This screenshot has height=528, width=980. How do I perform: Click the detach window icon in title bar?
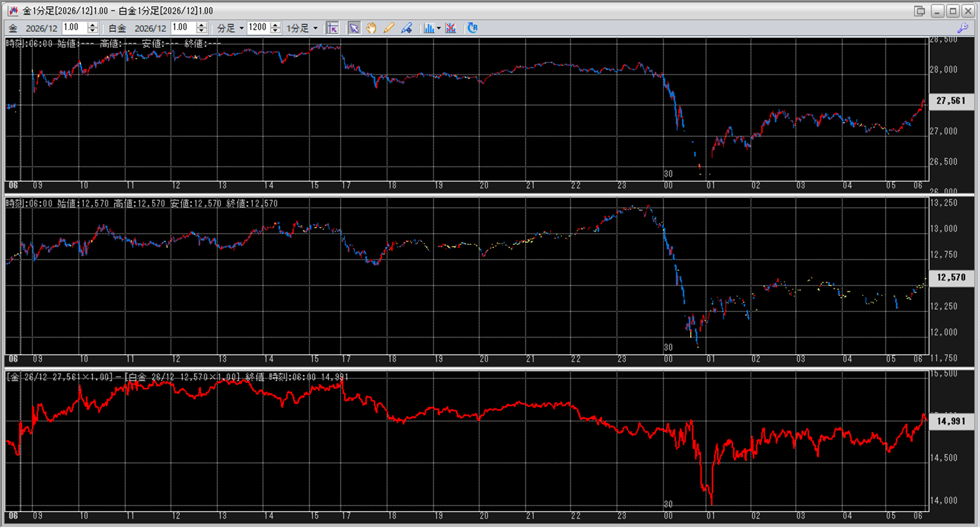tap(919, 11)
